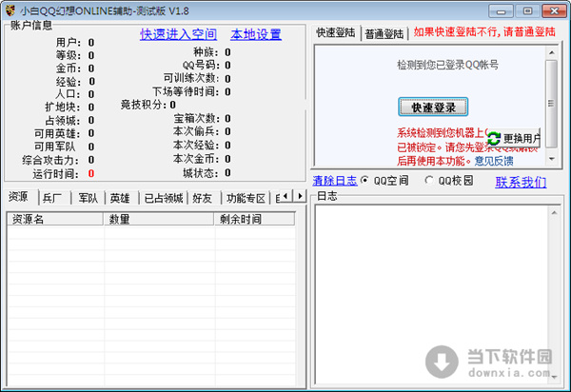Click the 城状态 label

pyautogui.click(x=201, y=173)
